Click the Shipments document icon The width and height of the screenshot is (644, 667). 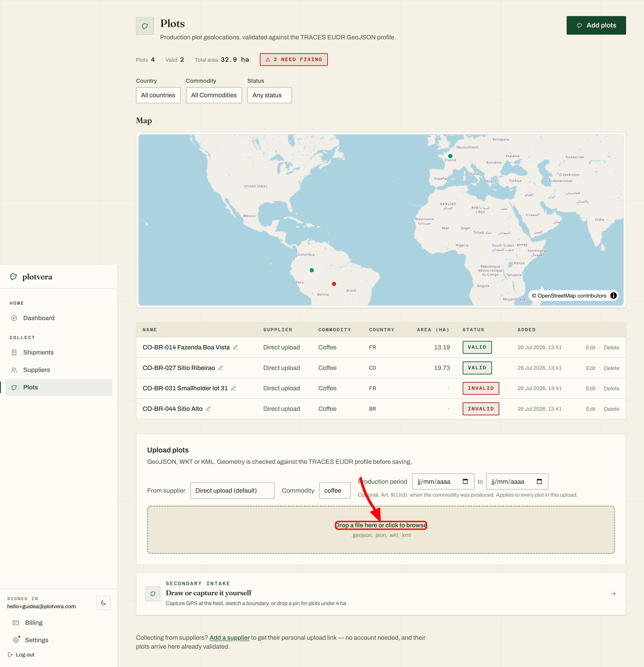(x=14, y=352)
